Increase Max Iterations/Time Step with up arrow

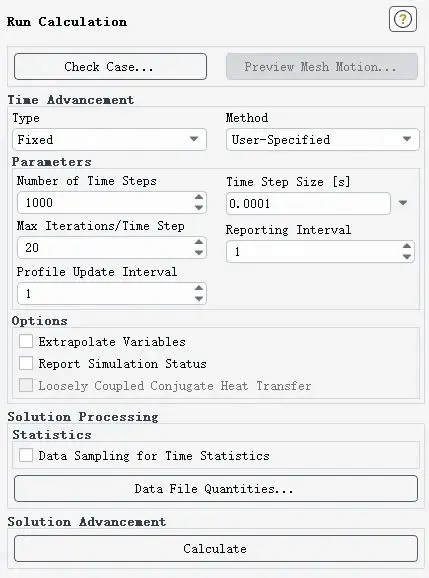(199, 242)
